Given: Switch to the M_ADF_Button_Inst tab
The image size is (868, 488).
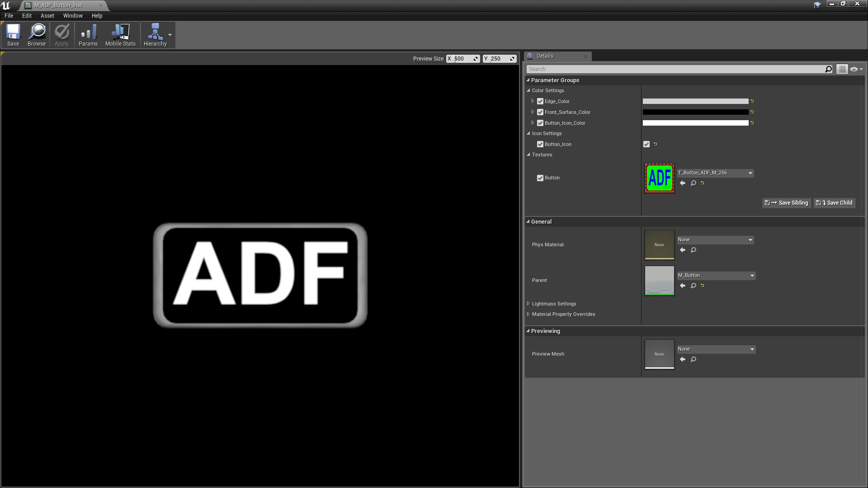Looking at the screenshot, I should click(x=59, y=5).
